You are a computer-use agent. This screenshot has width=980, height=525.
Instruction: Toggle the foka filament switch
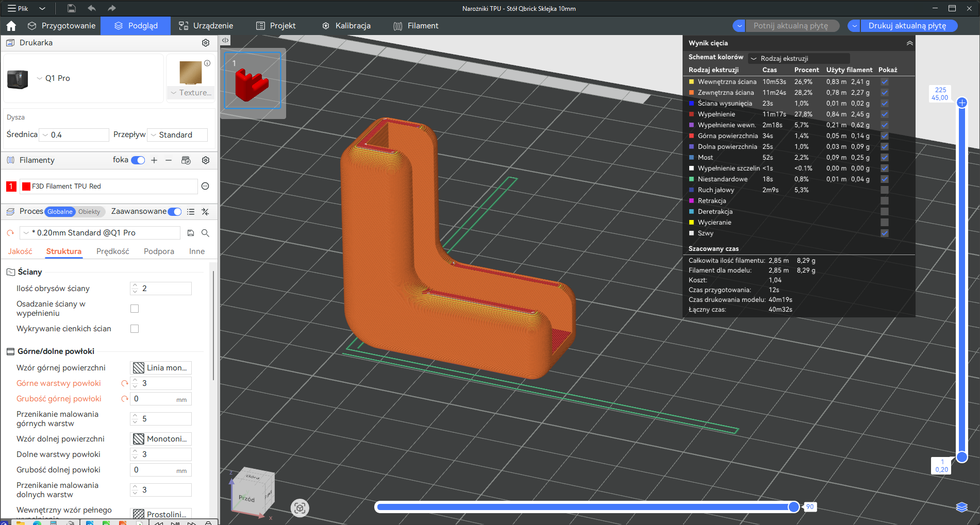pyautogui.click(x=138, y=160)
